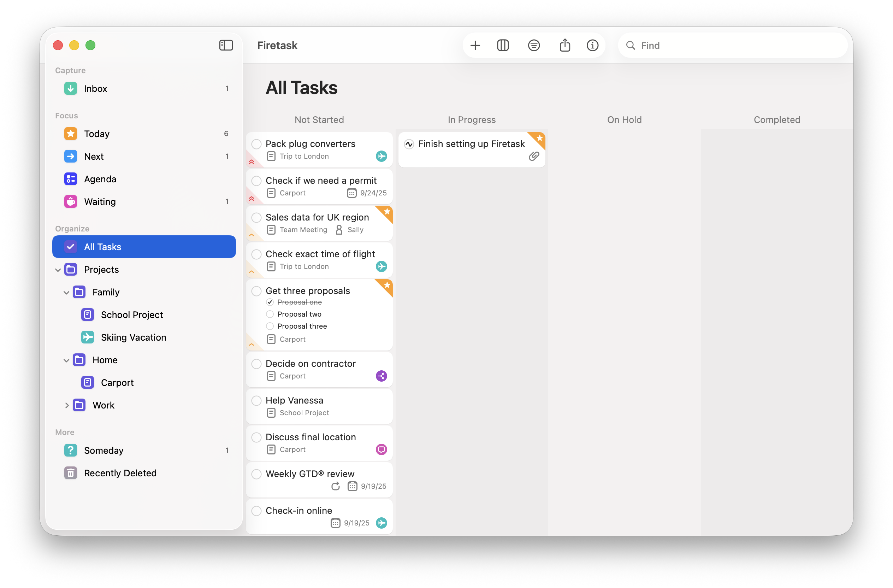Tick the Proposal two subtask checkbox
Viewport: 893px width, 588px height.
(270, 314)
